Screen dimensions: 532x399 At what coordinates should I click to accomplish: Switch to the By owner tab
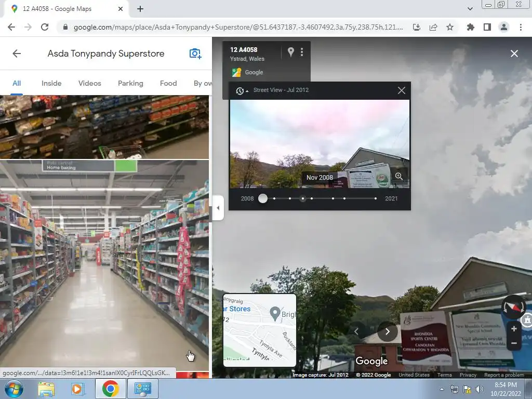(x=203, y=83)
